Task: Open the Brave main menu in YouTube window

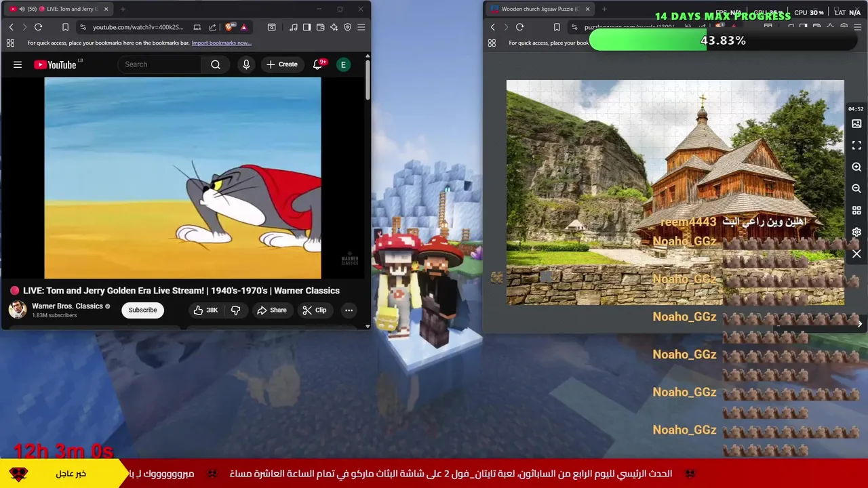Action: pos(361,27)
